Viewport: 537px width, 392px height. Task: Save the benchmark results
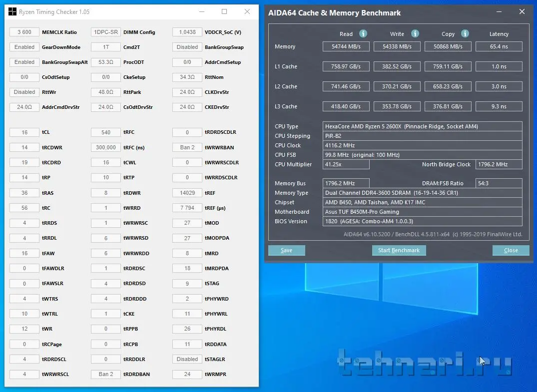(286, 250)
